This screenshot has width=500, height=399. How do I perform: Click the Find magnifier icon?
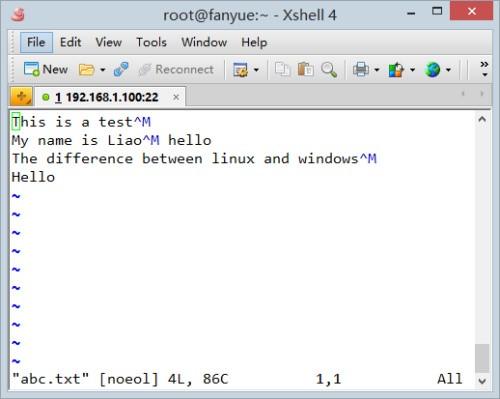[x=329, y=70]
